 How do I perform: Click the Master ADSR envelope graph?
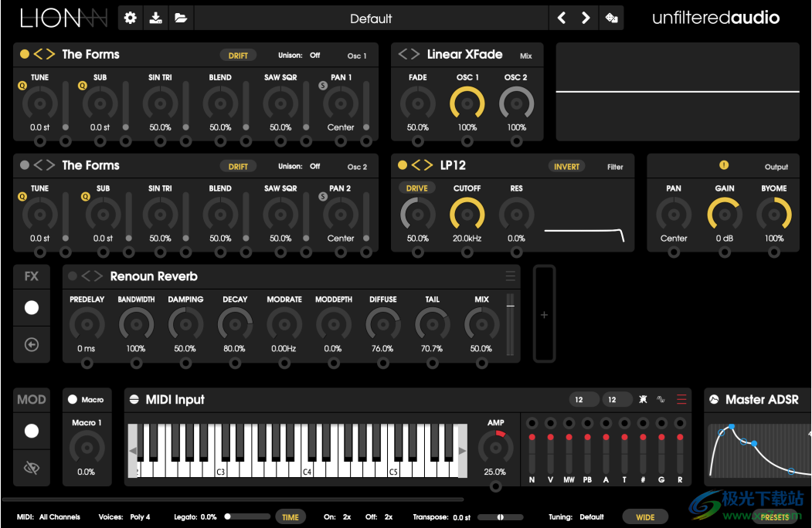(759, 451)
